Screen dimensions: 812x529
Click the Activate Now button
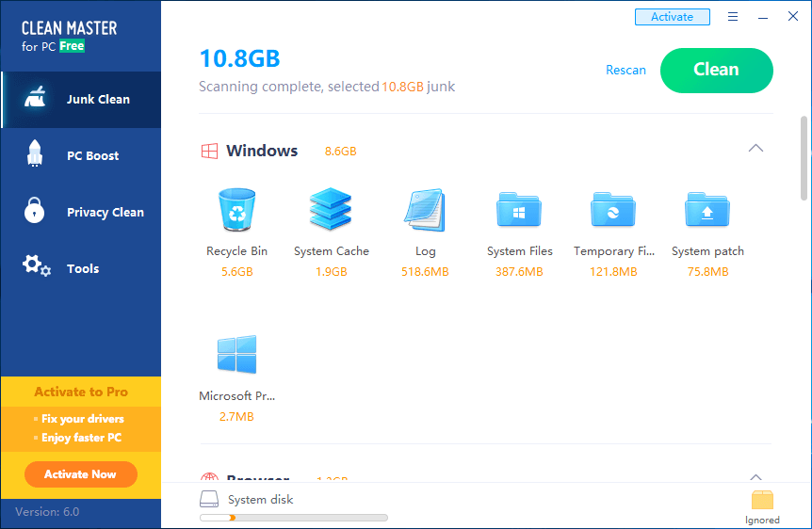pyautogui.click(x=81, y=474)
